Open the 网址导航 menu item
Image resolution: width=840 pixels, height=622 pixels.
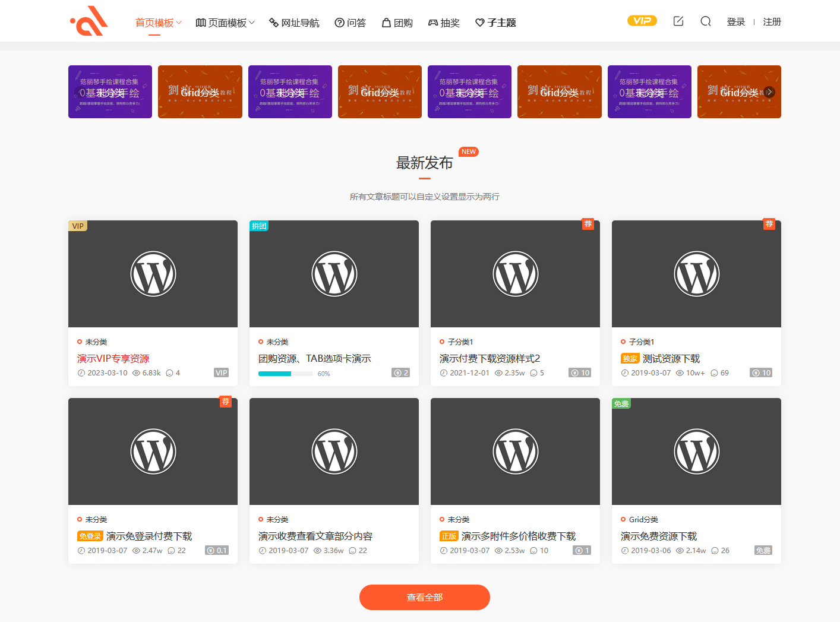(x=294, y=23)
